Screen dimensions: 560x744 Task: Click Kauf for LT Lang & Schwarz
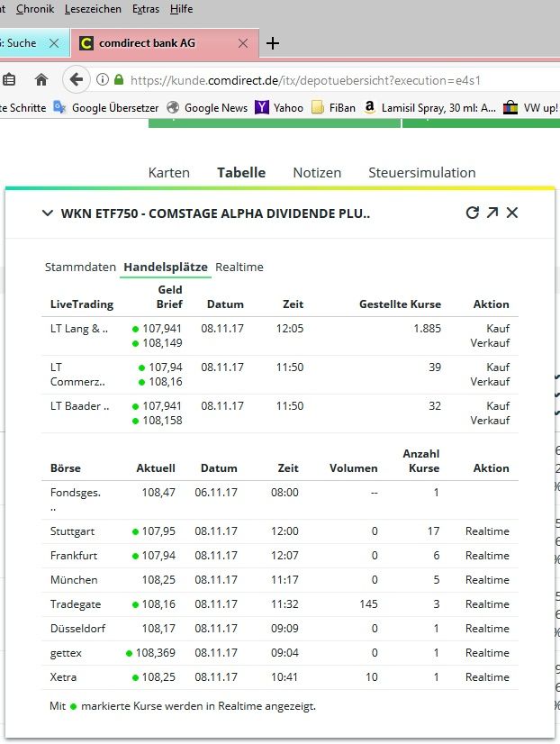[497, 329]
